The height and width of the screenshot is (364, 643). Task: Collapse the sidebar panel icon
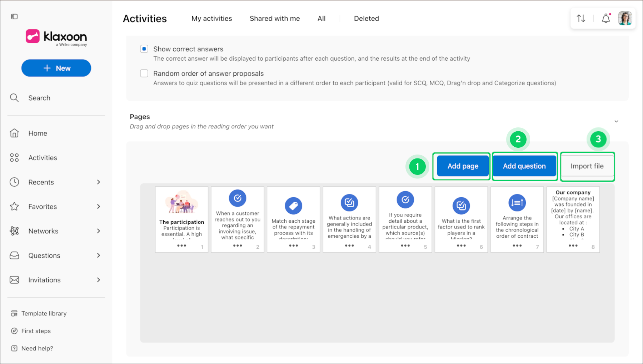click(14, 16)
